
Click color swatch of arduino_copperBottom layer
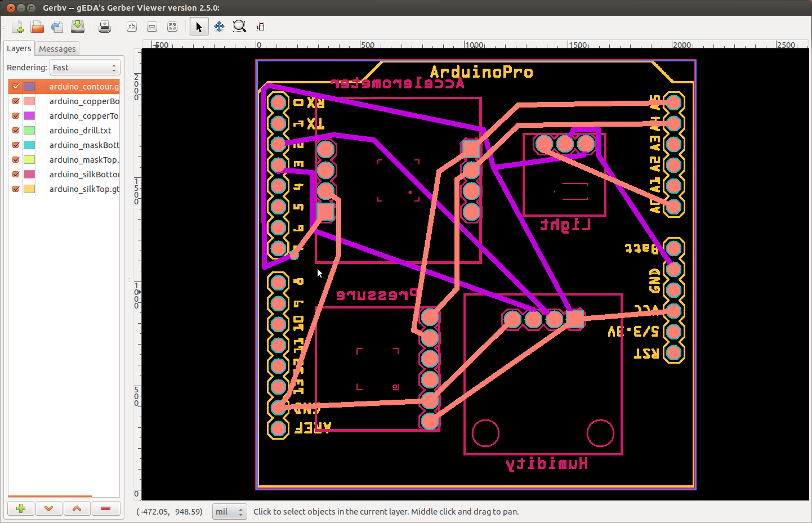coord(29,101)
